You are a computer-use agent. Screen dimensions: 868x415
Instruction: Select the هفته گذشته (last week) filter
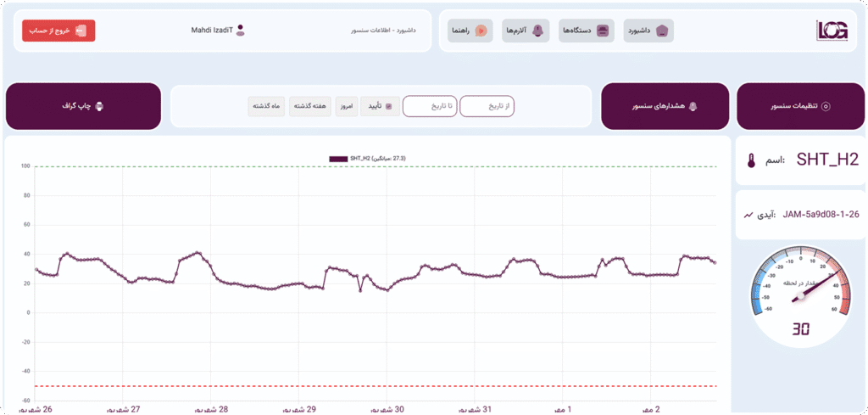[x=309, y=106]
